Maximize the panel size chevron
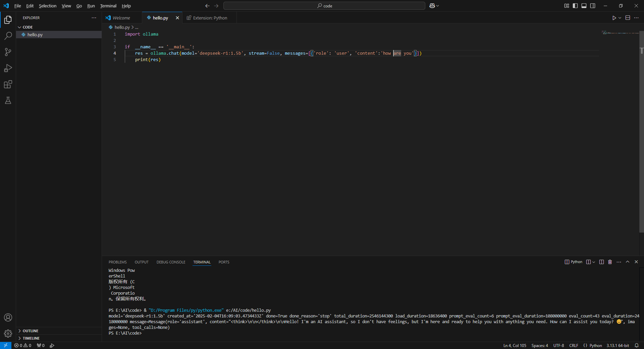644x349 pixels. click(x=628, y=262)
